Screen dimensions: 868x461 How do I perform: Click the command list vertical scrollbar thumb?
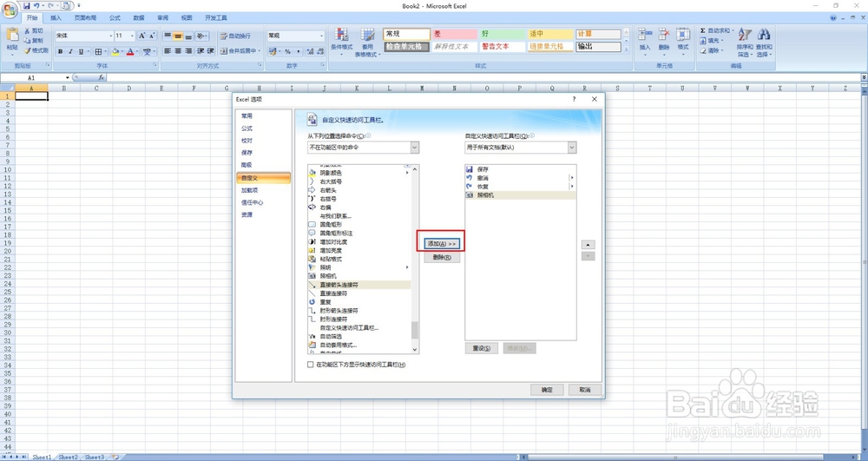[415, 330]
